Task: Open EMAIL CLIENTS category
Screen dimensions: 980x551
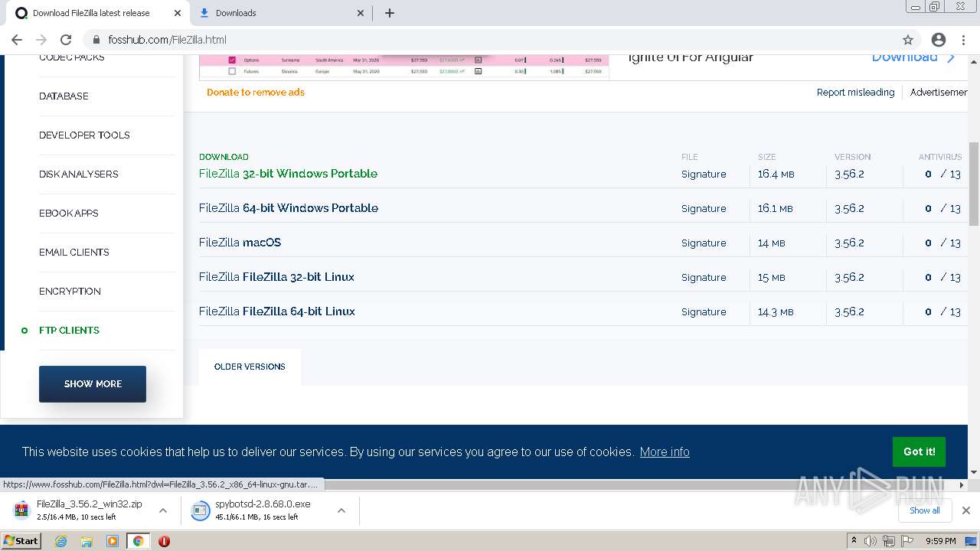Action: [x=73, y=253]
